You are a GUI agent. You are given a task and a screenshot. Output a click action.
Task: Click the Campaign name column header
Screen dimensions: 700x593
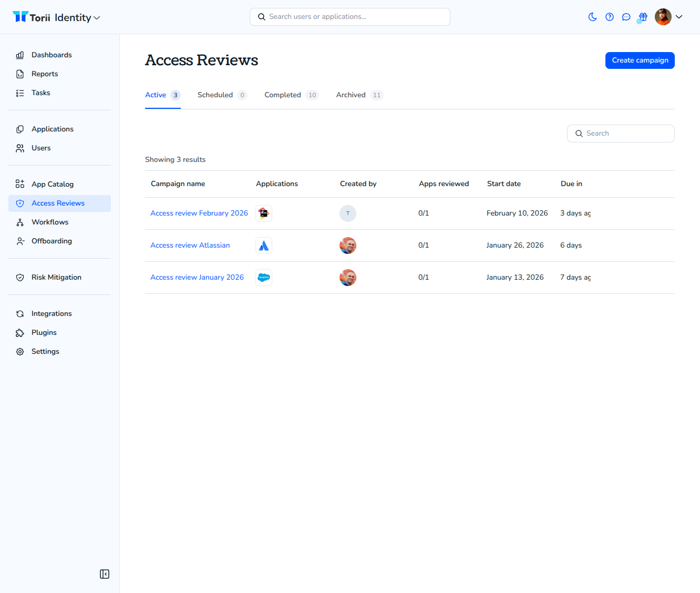(178, 183)
